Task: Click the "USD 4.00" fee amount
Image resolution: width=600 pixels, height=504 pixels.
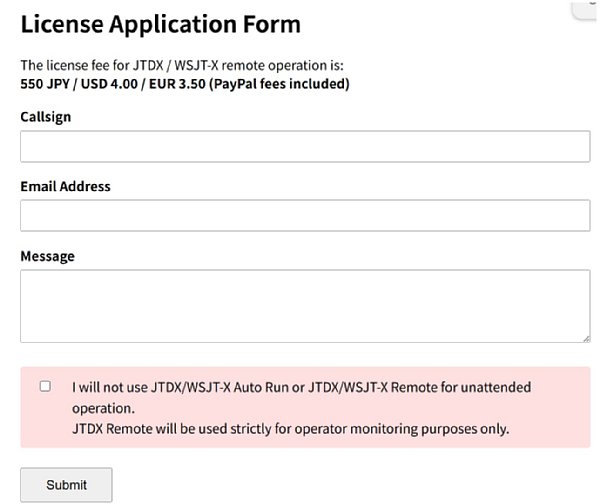Action: tap(113, 84)
